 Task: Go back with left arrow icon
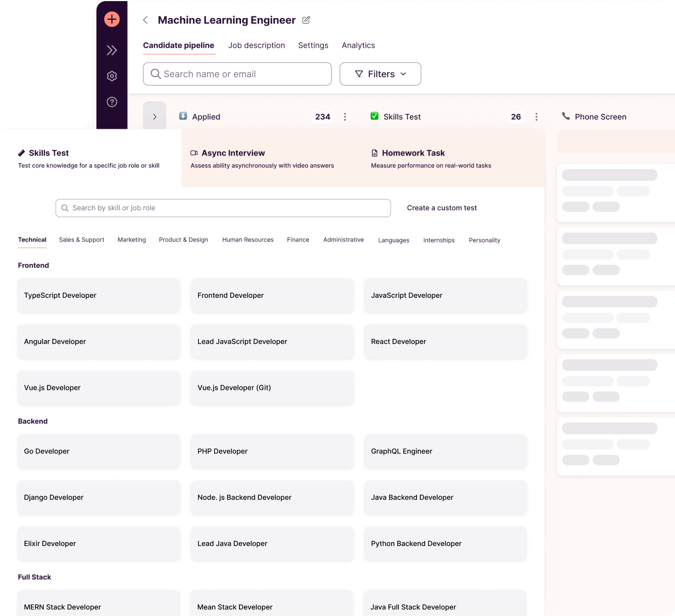[145, 20]
